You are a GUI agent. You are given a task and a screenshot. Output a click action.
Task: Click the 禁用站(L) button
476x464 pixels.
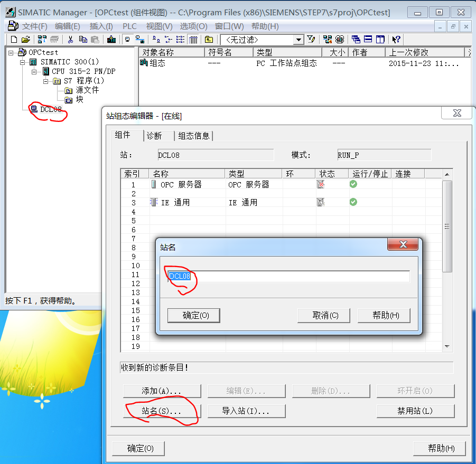(x=416, y=411)
